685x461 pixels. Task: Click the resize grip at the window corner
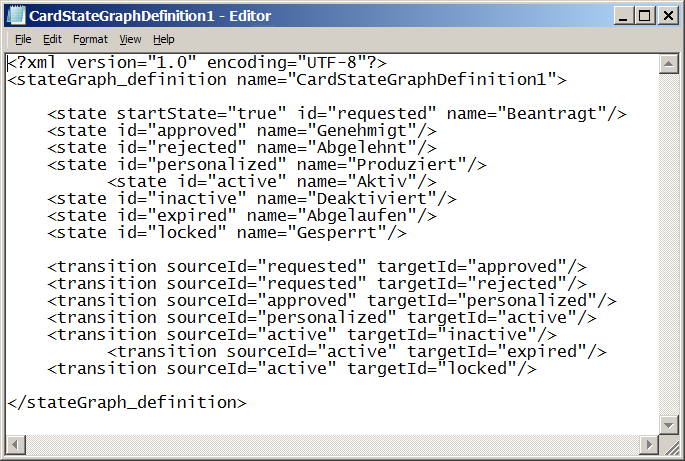669,445
